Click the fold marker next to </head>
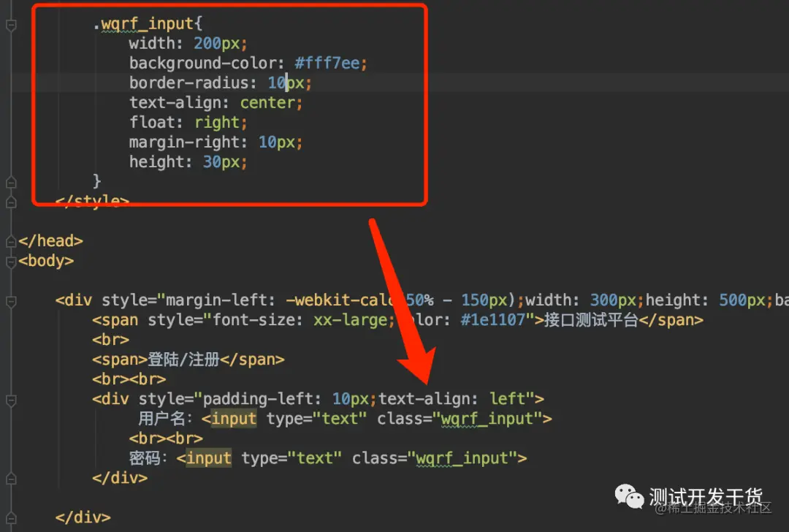The image size is (789, 532). tap(10, 242)
